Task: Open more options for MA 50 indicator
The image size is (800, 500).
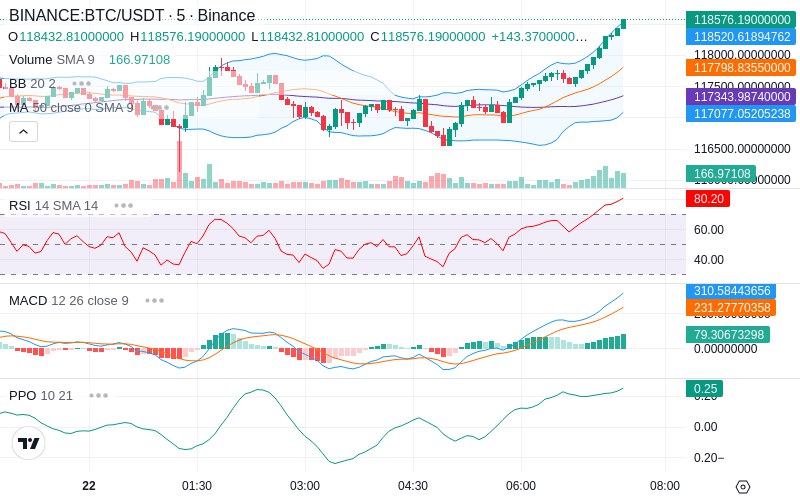Action: coord(160,108)
